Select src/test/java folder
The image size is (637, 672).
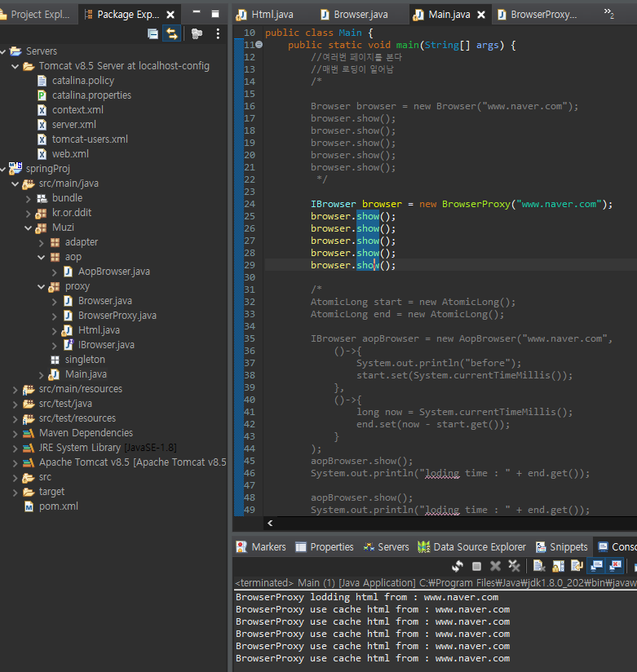point(65,404)
